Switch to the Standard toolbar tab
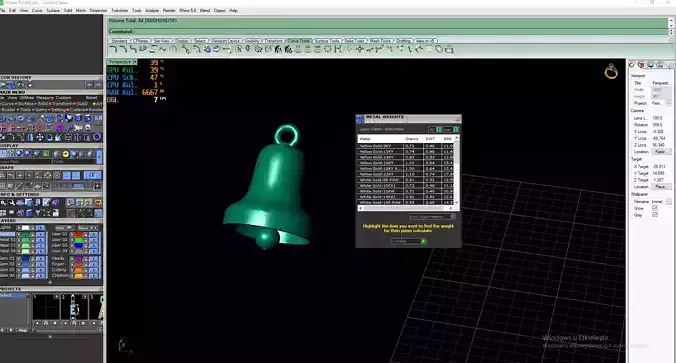 point(119,41)
